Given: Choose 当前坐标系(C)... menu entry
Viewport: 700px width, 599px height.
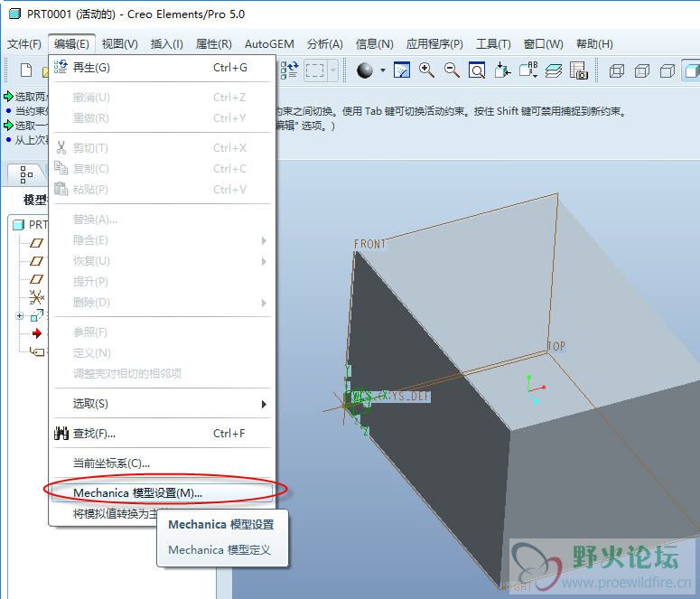Looking at the screenshot, I should (x=162, y=463).
